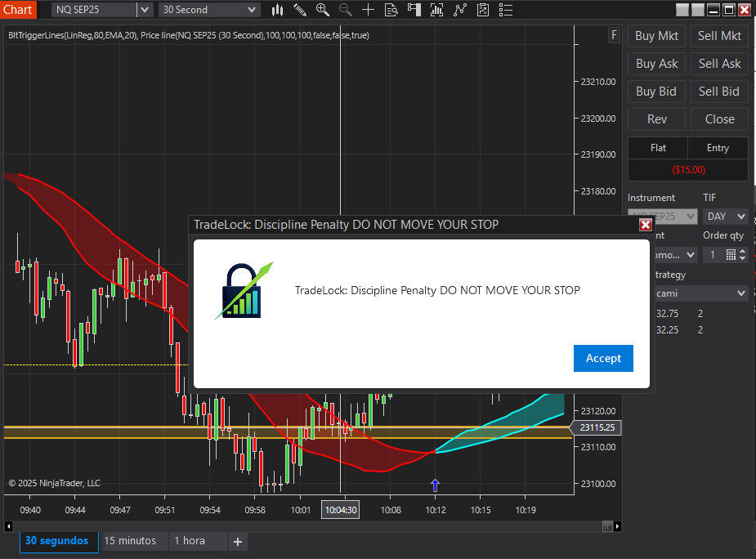Click the 32.25 strategy row value
This screenshot has height=559, width=756.
(x=667, y=330)
